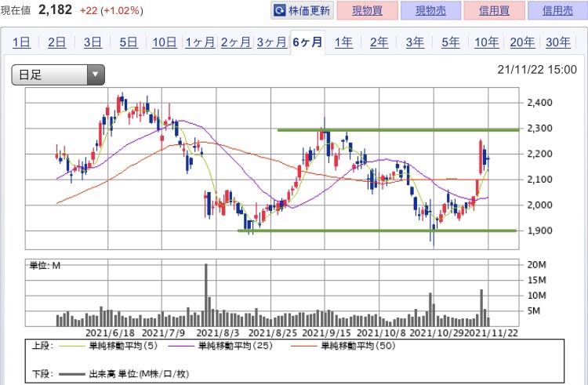Open the 現物買 order link
The image size is (588, 385).
(x=367, y=10)
